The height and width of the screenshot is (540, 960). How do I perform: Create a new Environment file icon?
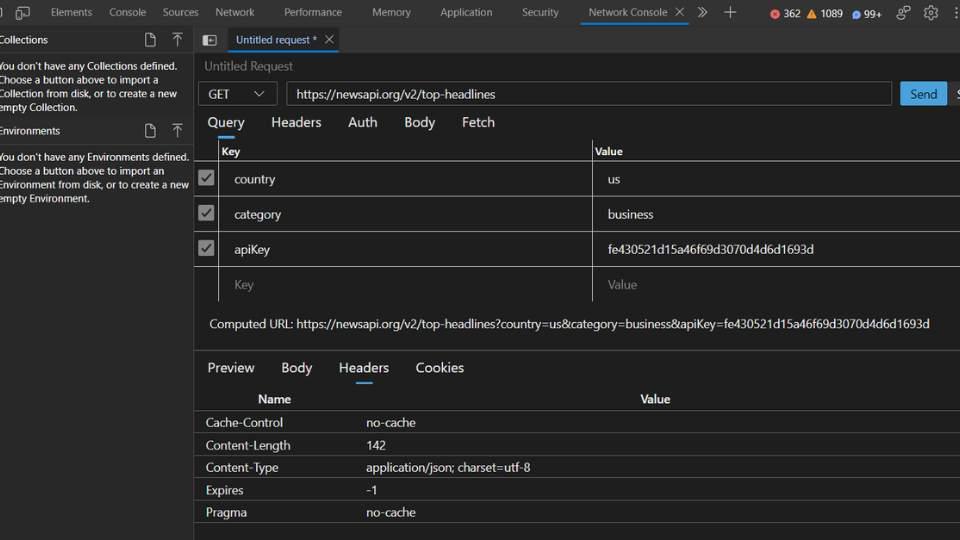150,130
